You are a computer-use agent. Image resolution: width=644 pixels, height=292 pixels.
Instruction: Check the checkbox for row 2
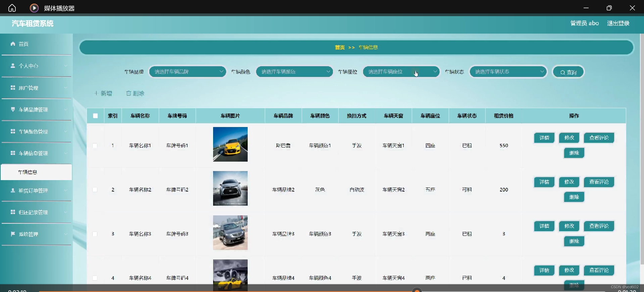(95, 190)
